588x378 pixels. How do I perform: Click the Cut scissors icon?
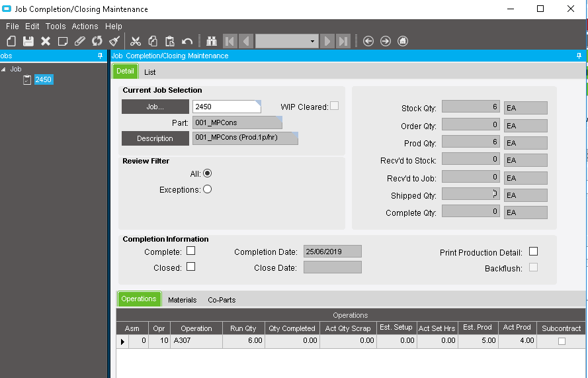[136, 41]
